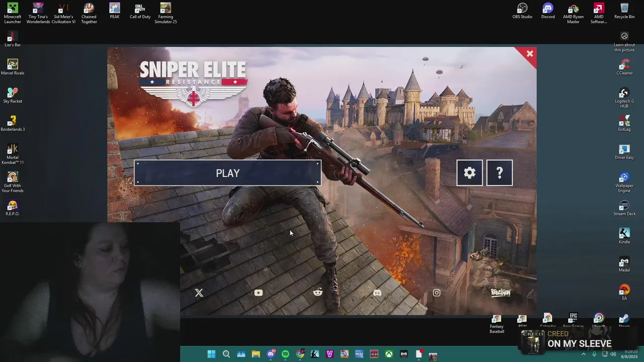Open the X (Twitter) social link

click(x=199, y=293)
